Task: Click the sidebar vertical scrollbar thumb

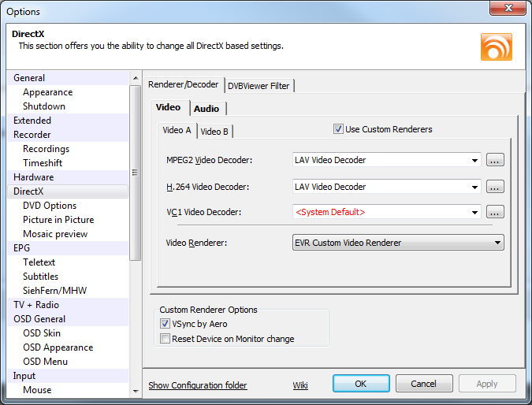Action: click(x=136, y=173)
